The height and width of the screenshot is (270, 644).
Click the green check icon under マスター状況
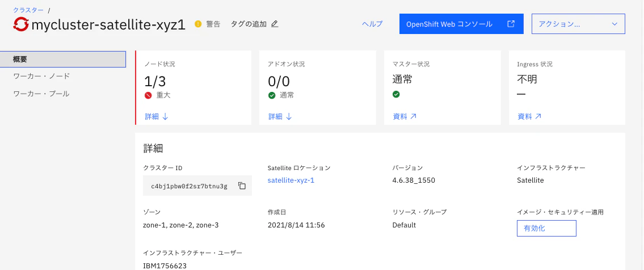point(396,94)
